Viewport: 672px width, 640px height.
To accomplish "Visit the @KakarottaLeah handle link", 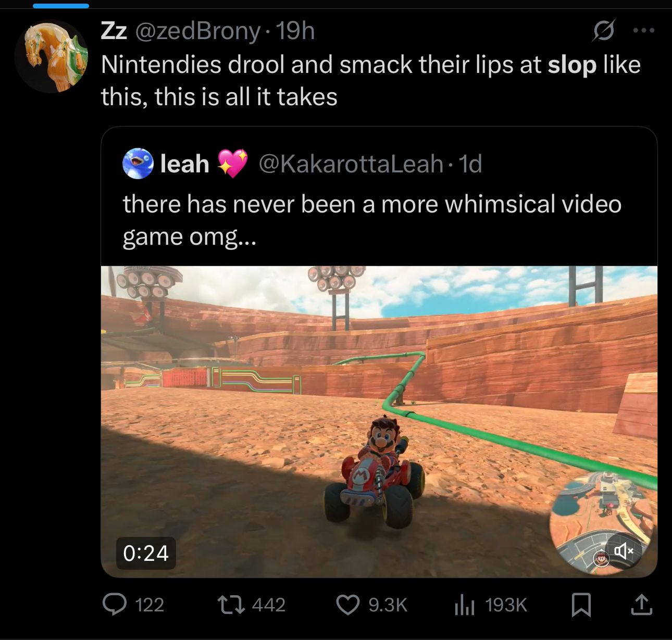I will [x=351, y=164].
